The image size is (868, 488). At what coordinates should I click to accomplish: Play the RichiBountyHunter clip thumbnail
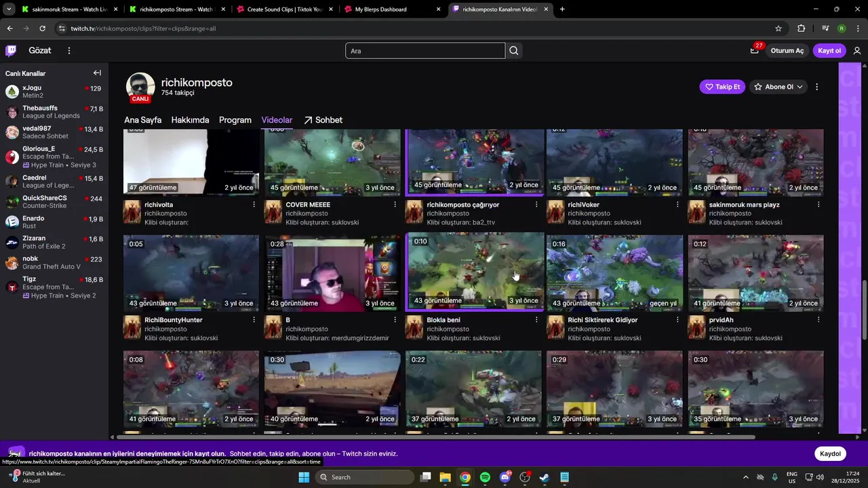191,273
